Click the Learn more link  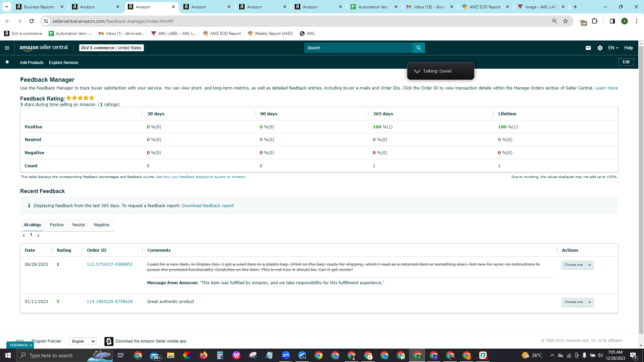(606, 88)
